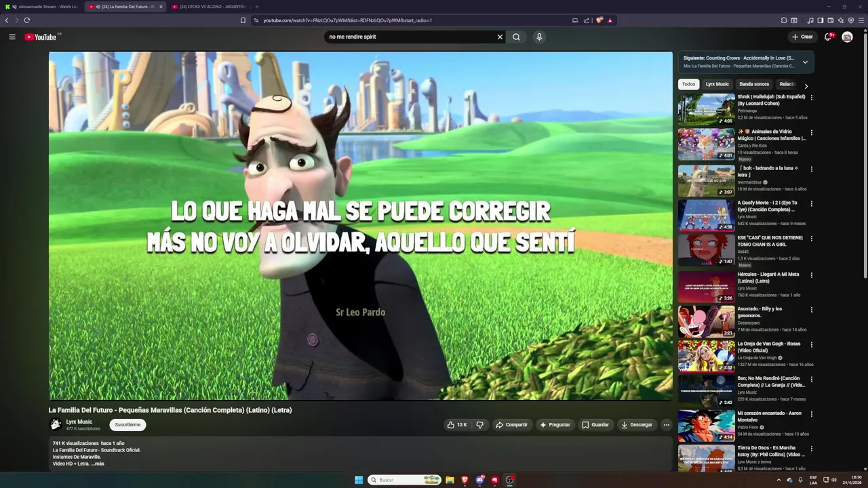This screenshot has width=868, height=488.
Task: Click the Crear create button
Action: (802, 37)
